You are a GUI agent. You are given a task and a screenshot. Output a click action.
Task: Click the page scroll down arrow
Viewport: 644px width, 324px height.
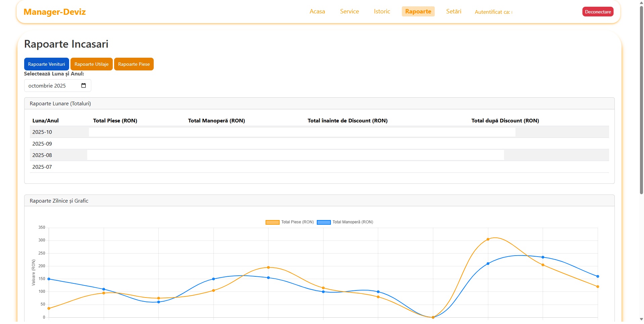click(641, 319)
